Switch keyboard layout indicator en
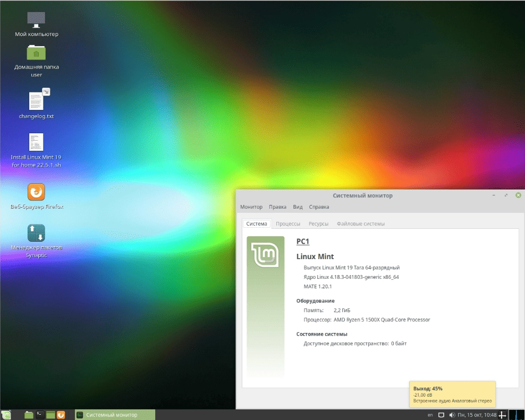This screenshot has height=420, width=525. 430,415
